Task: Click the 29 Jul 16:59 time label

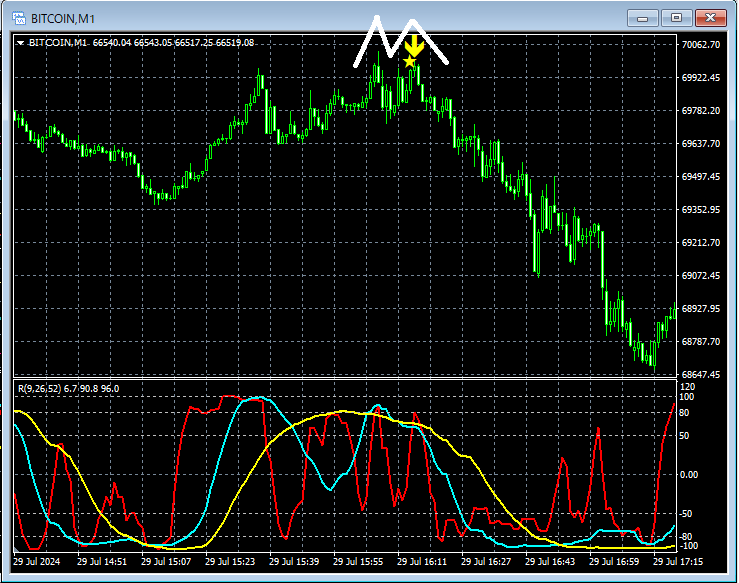Action: [x=614, y=562]
